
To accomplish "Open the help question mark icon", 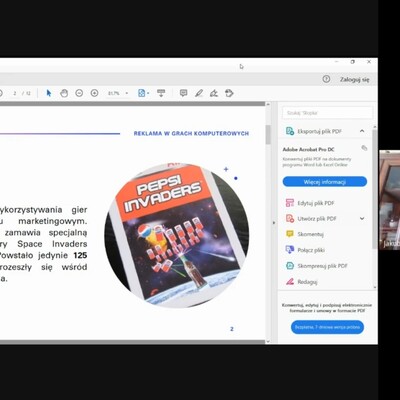I will click(x=326, y=79).
